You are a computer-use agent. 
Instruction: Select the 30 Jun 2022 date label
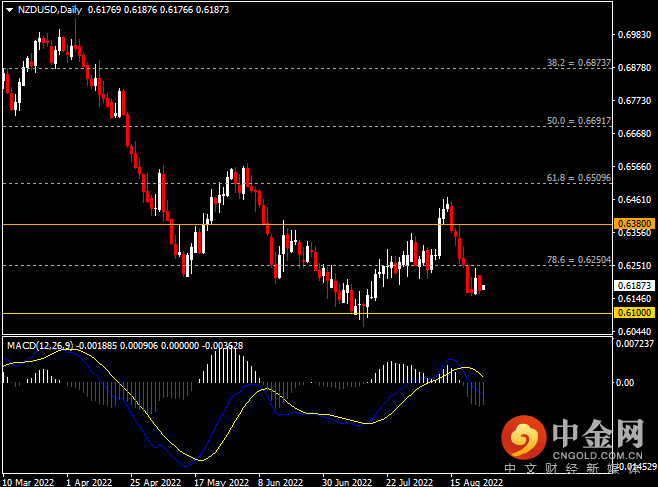[x=347, y=482]
